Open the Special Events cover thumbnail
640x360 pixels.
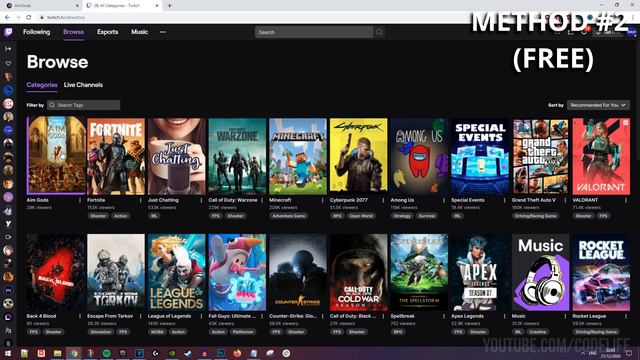480,156
